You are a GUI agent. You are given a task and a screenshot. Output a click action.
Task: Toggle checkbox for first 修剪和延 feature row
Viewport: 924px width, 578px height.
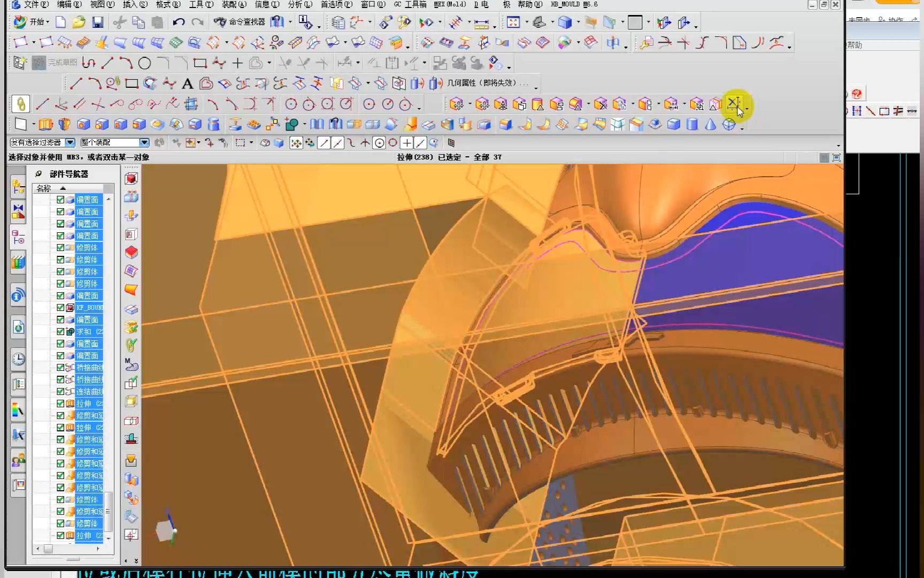pyautogui.click(x=60, y=415)
